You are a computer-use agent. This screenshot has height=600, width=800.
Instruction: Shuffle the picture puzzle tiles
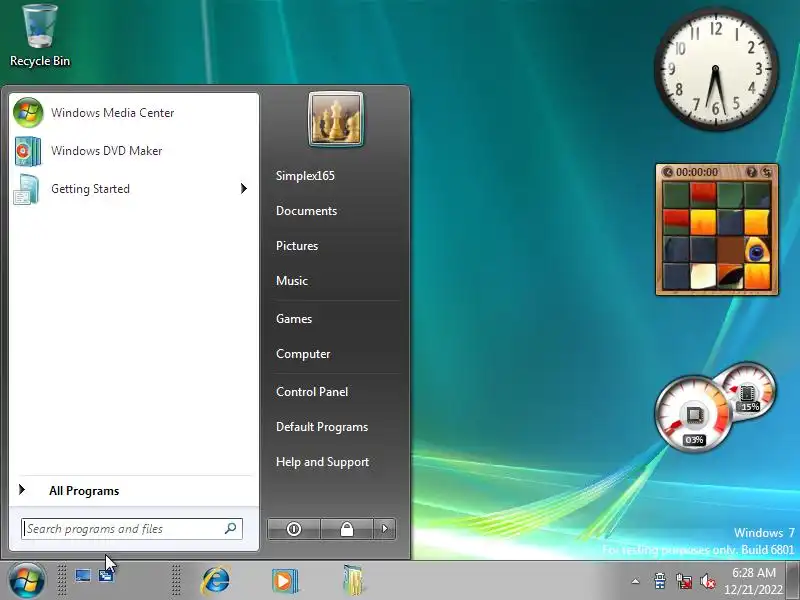click(x=766, y=172)
